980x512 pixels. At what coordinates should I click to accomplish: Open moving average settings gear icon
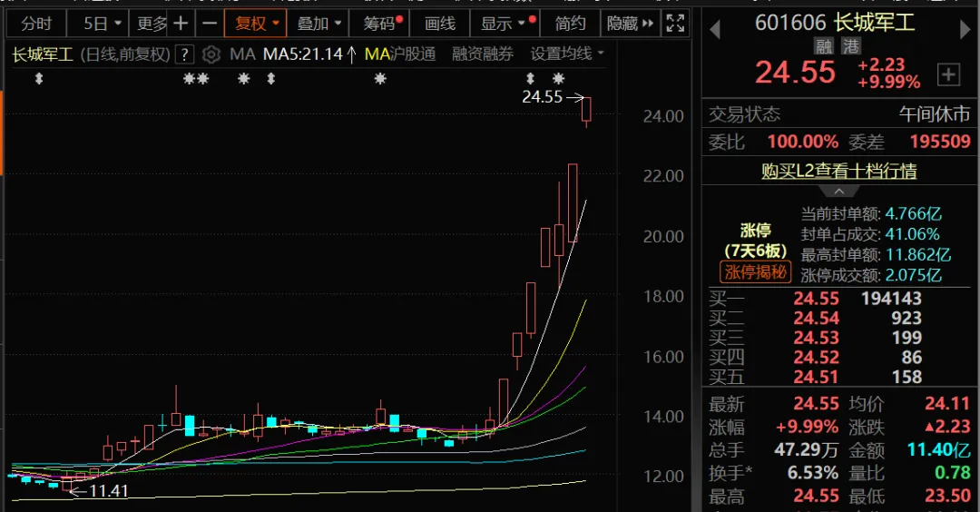(x=211, y=54)
